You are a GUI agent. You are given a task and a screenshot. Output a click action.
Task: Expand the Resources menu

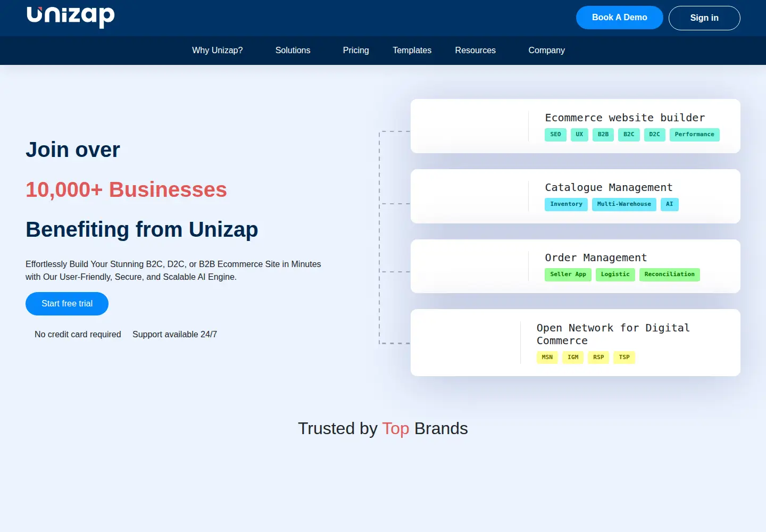(475, 51)
